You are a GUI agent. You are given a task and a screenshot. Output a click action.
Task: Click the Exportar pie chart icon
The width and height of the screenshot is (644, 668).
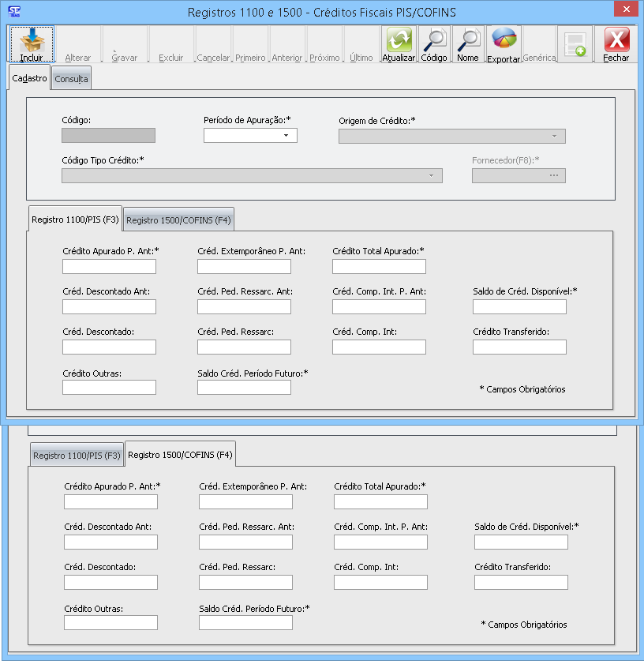tap(504, 44)
